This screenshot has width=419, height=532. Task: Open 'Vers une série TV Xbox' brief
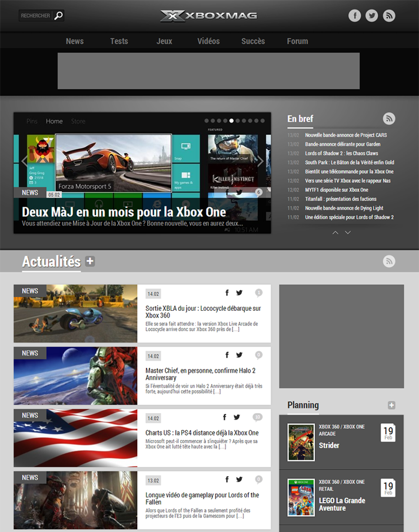point(348,181)
